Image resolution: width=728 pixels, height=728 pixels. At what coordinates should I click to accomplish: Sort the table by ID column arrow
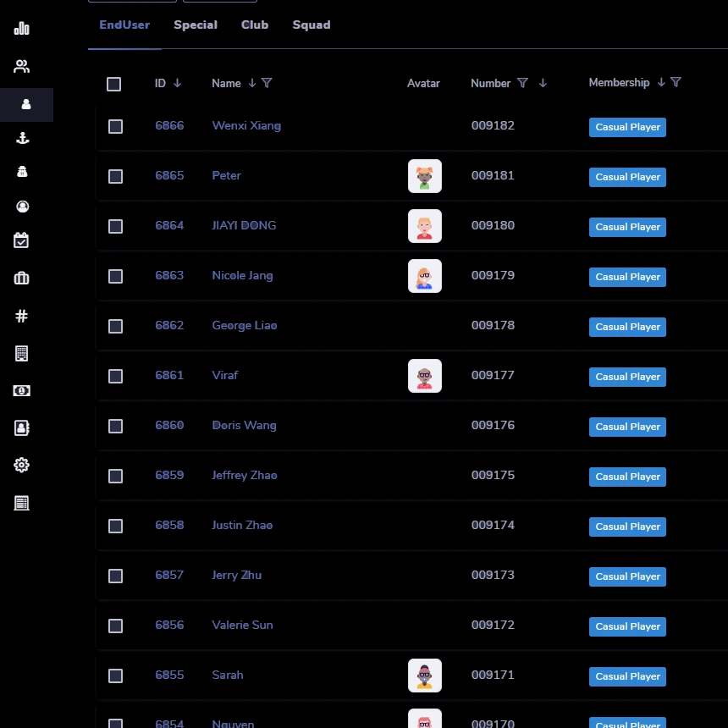tap(177, 83)
